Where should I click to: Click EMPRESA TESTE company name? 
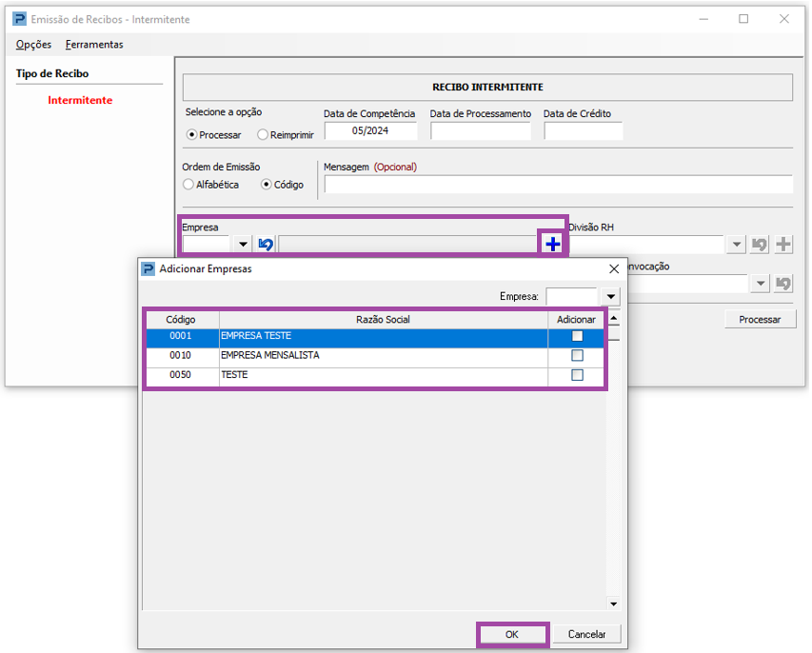[x=256, y=336]
